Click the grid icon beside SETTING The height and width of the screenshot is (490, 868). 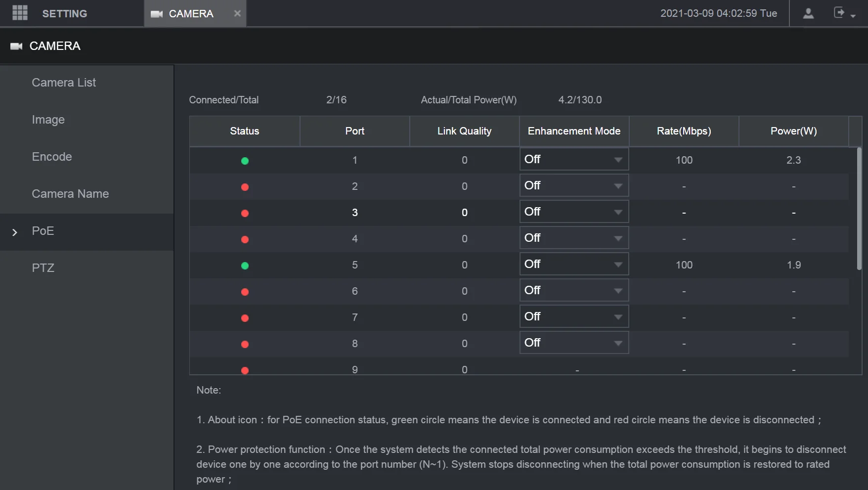[20, 13]
